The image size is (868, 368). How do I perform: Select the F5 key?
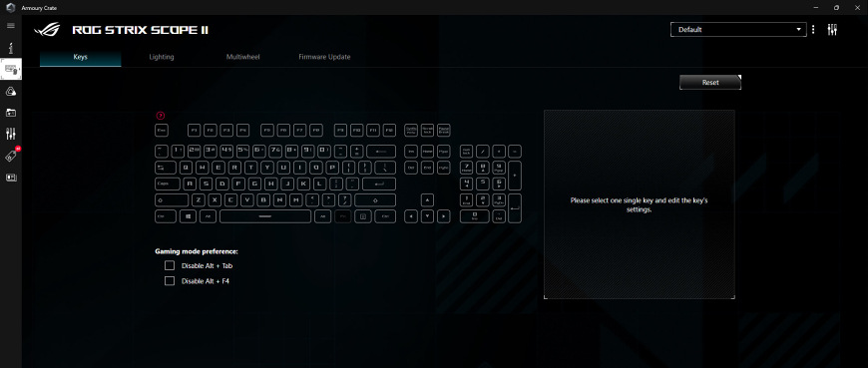[x=267, y=130]
